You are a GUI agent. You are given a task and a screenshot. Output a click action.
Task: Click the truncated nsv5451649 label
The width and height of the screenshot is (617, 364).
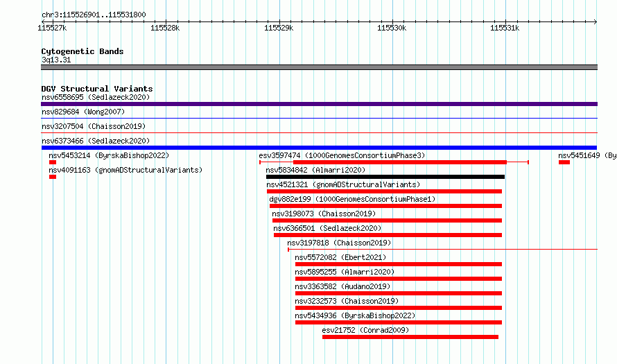587,155
